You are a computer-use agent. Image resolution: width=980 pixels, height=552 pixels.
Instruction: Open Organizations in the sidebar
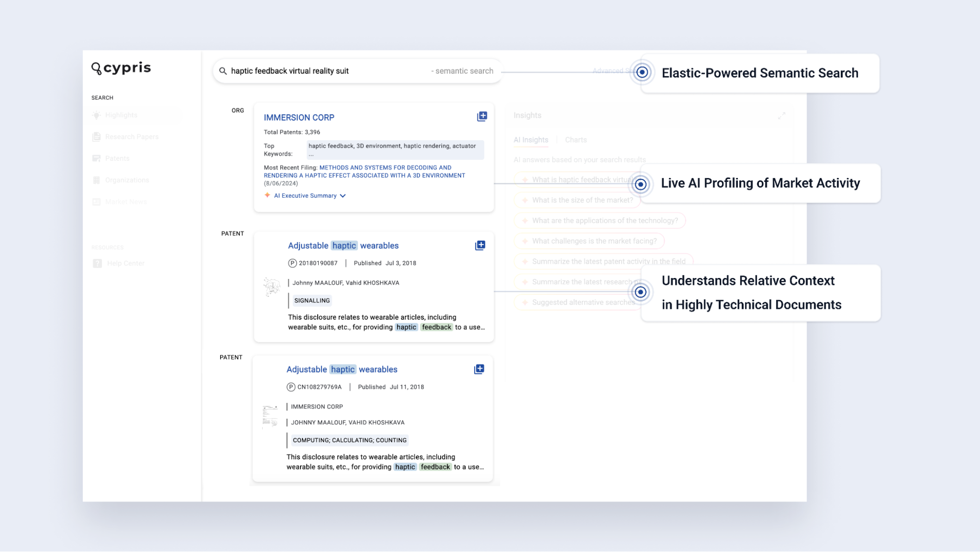[127, 180]
